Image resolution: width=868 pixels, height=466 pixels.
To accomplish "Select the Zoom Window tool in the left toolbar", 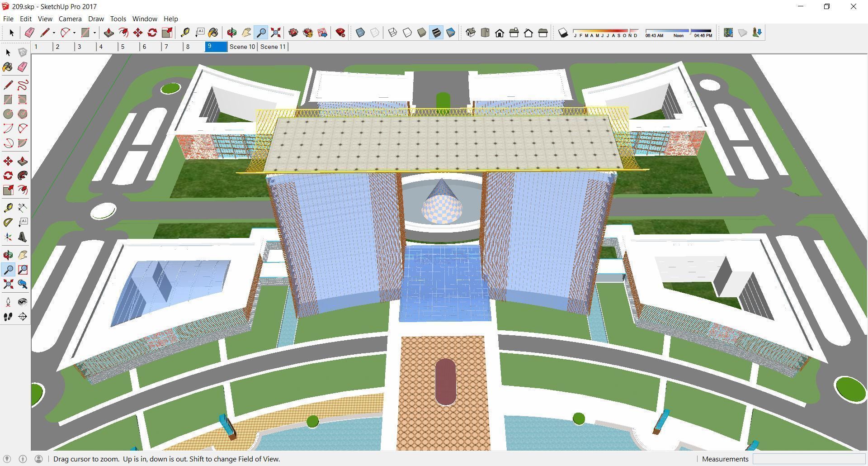I will click(23, 270).
